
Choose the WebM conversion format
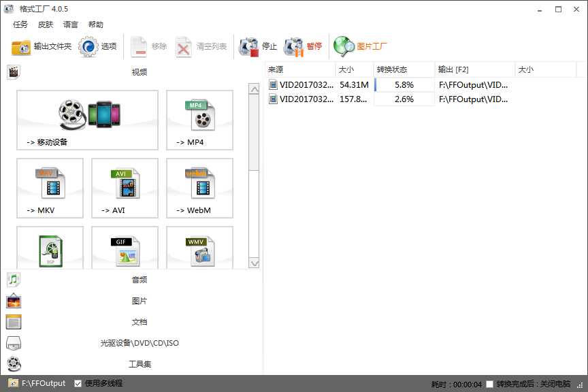pyautogui.click(x=199, y=188)
